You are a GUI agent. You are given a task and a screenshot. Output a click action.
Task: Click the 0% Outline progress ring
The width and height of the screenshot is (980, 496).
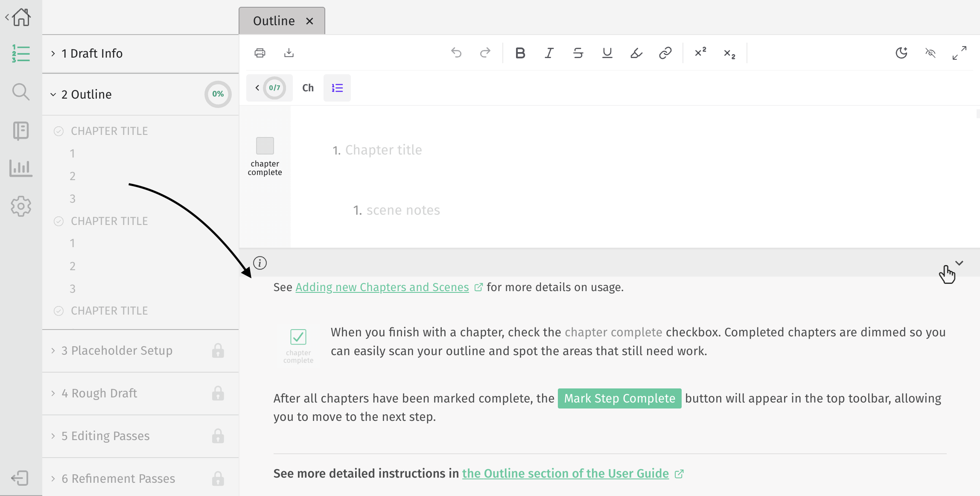(218, 94)
